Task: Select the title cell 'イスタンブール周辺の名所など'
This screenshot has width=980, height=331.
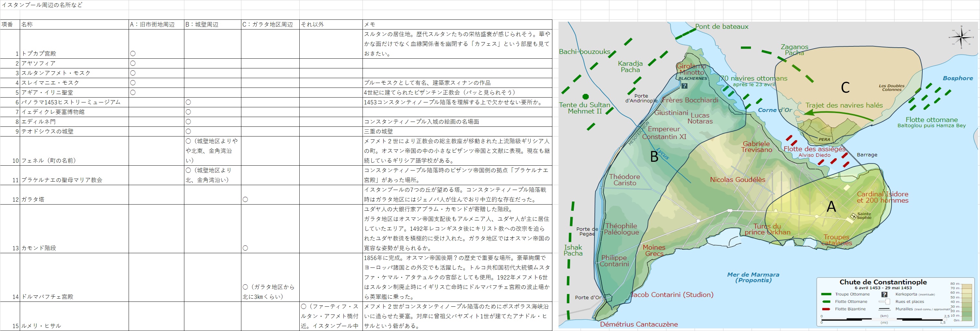Action: pos(42,5)
